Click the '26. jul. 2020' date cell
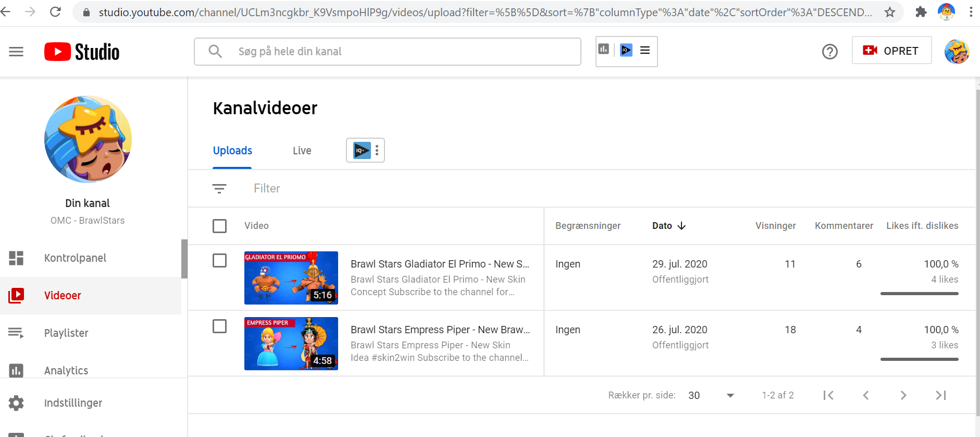The width and height of the screenshot is (980, 437). click(680, 330)
